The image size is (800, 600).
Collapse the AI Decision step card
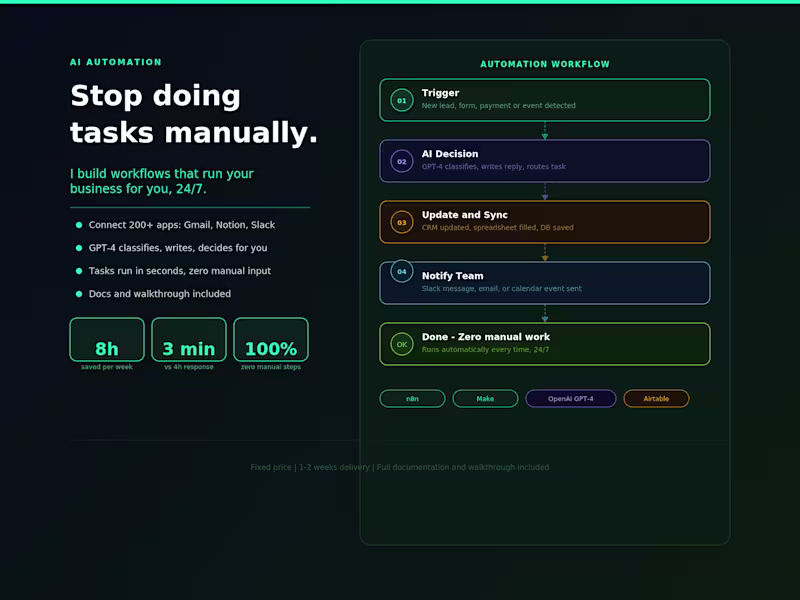pos(545,161)
